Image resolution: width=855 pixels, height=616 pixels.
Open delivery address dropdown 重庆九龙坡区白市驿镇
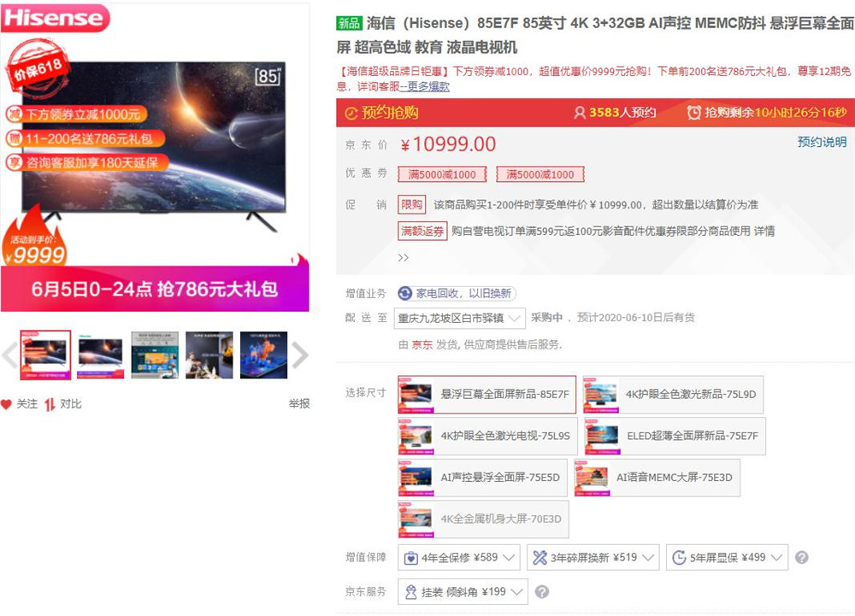pos(460,318)
